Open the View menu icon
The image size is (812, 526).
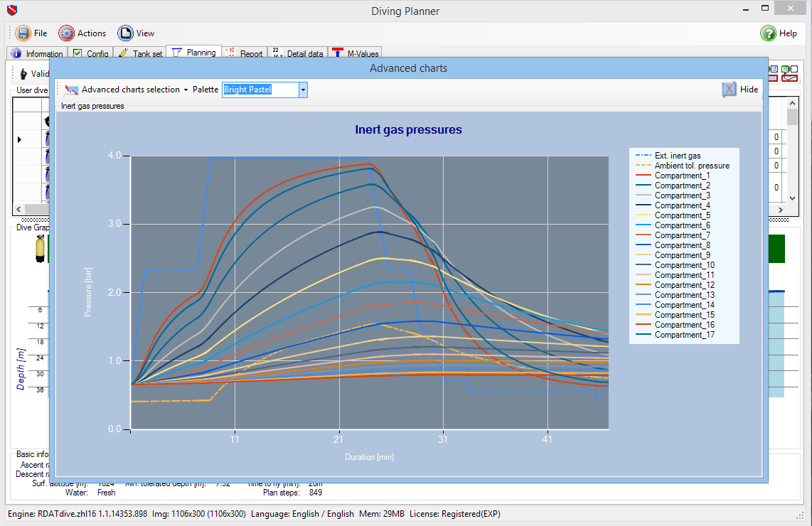point(125,33)
